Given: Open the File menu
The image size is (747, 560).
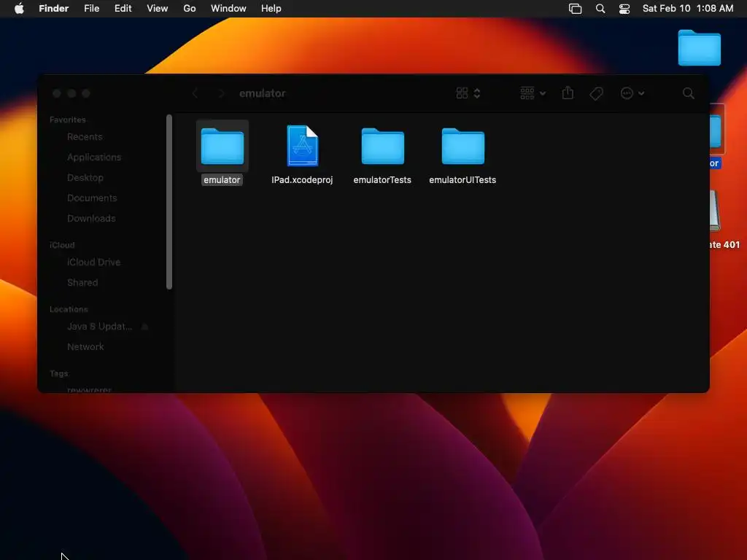Looking at the screenshot, I should (91, 8).
